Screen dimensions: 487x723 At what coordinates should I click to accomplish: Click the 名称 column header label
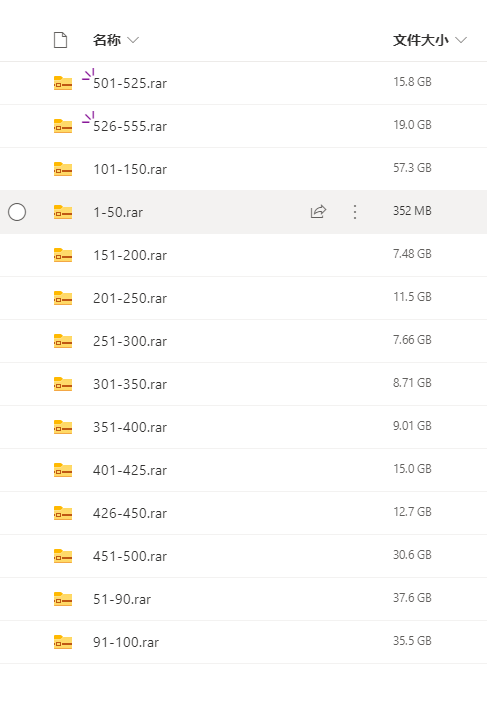(107, 40)
